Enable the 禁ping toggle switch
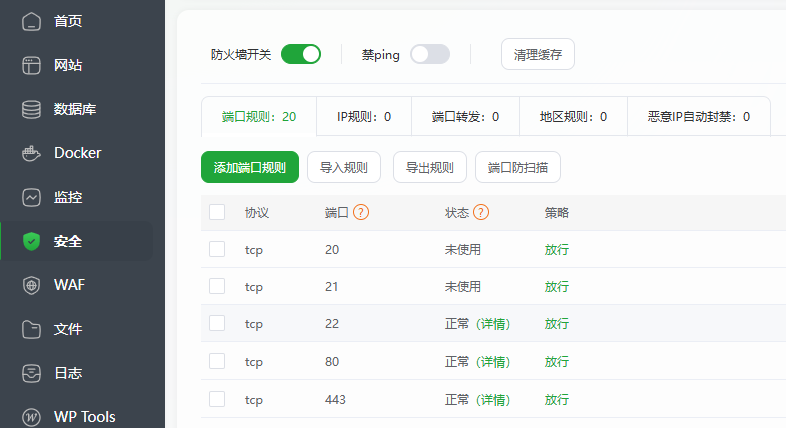Image resolution: width=786 pixels, height=428 pixels. coord(430,54)
